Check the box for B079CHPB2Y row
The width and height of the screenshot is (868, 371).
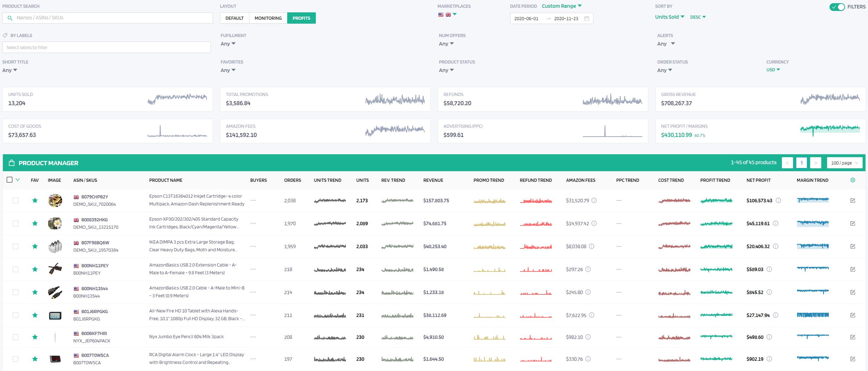tap(16, 201)
